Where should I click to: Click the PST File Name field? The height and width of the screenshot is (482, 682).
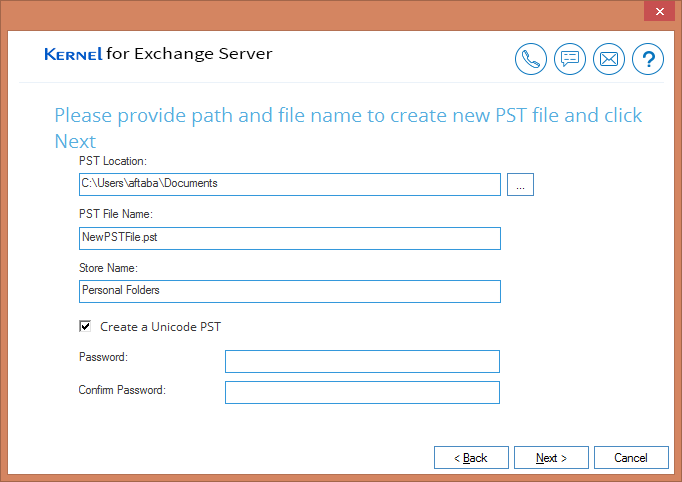tap(290, 238)
